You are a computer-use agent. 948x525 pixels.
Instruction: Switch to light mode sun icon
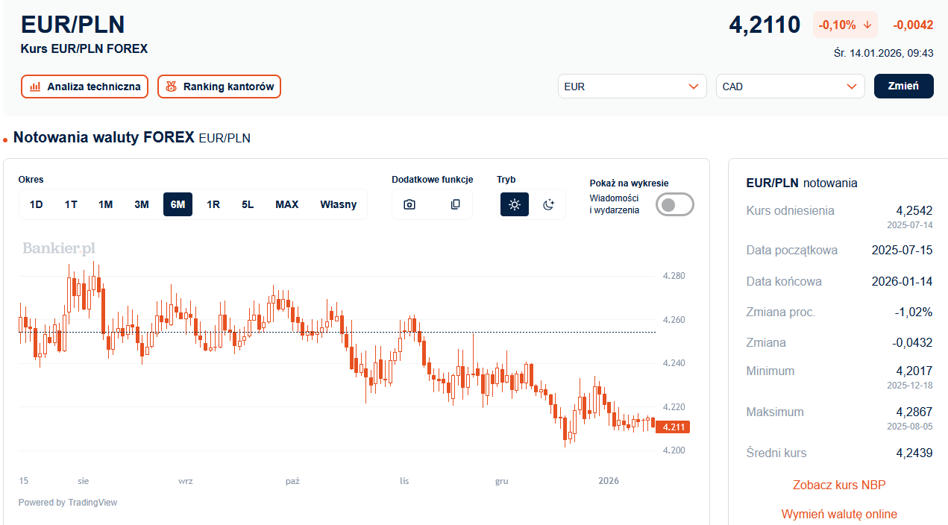click(514, 205)
